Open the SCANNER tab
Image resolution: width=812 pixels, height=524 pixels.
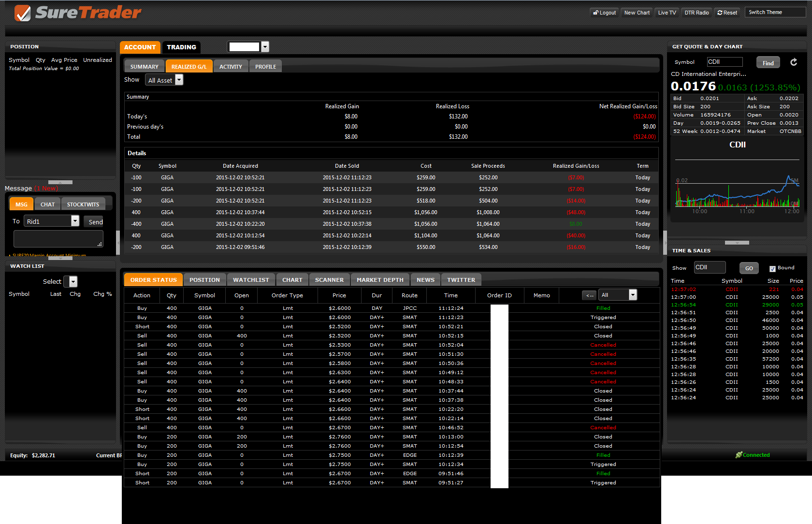[x=330, y=280]
